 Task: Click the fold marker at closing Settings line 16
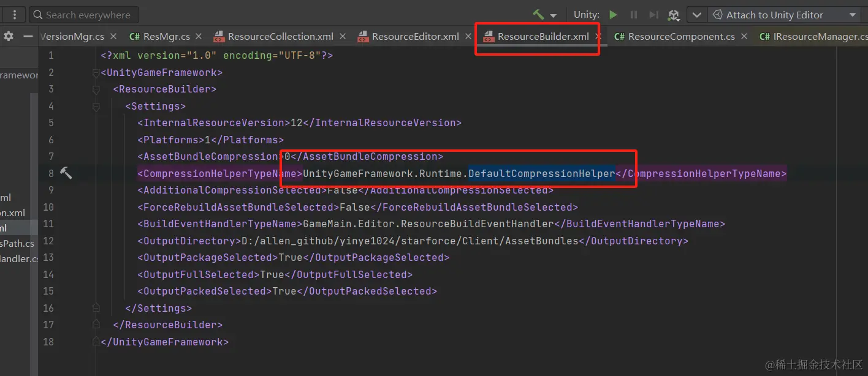96,308
